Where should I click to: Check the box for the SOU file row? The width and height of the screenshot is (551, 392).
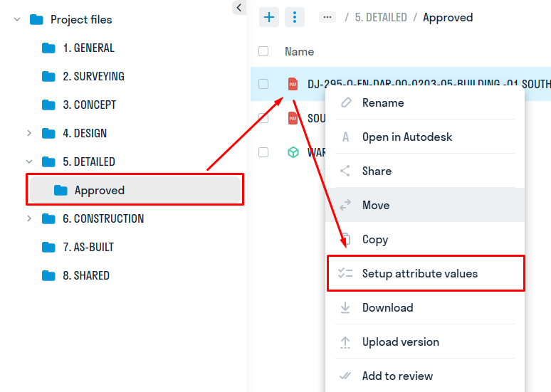[x=263, y=118]
